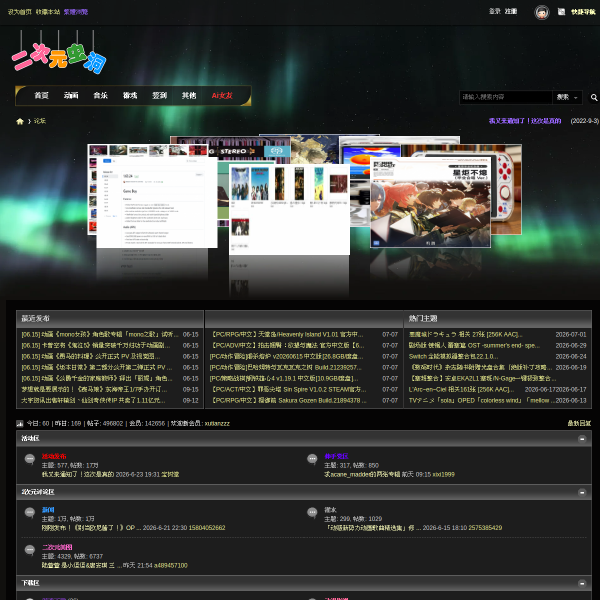The width and height of the screenshot is (600, 600).
Task: Open the 签到 nav tab
Action: pyautogui.click(x=160, y=95)
